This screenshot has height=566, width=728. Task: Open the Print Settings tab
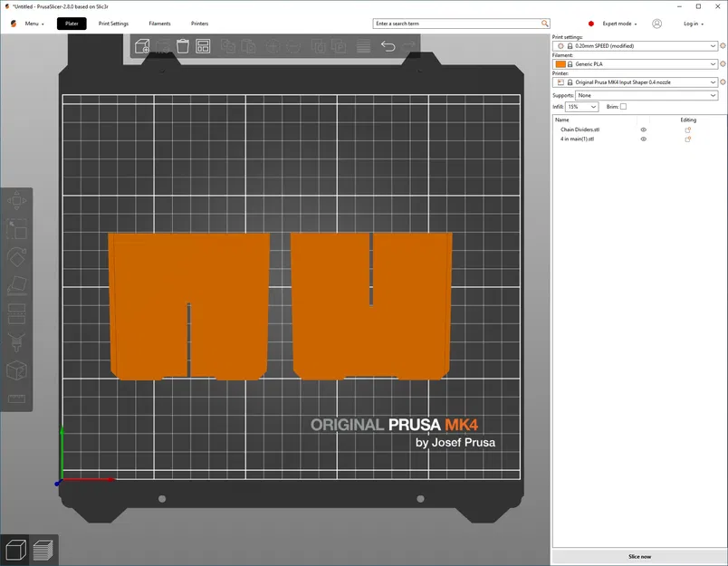pyautogui.click(x=113, y=24)
